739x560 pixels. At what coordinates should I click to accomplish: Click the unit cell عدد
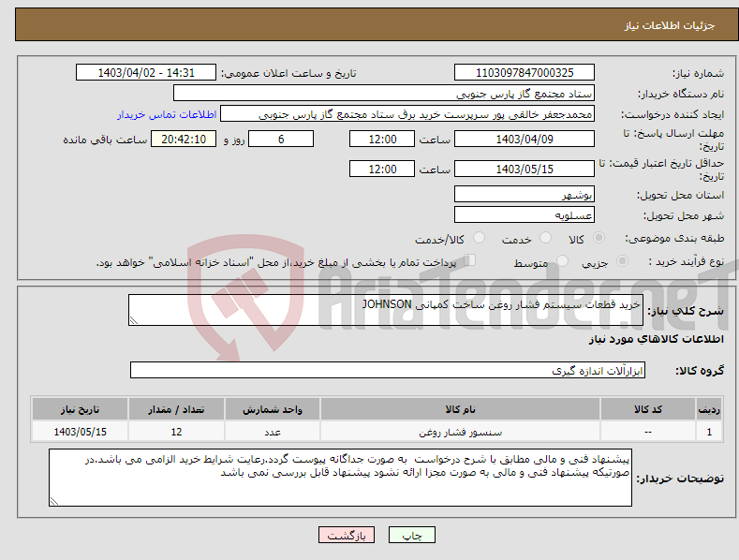273,432
